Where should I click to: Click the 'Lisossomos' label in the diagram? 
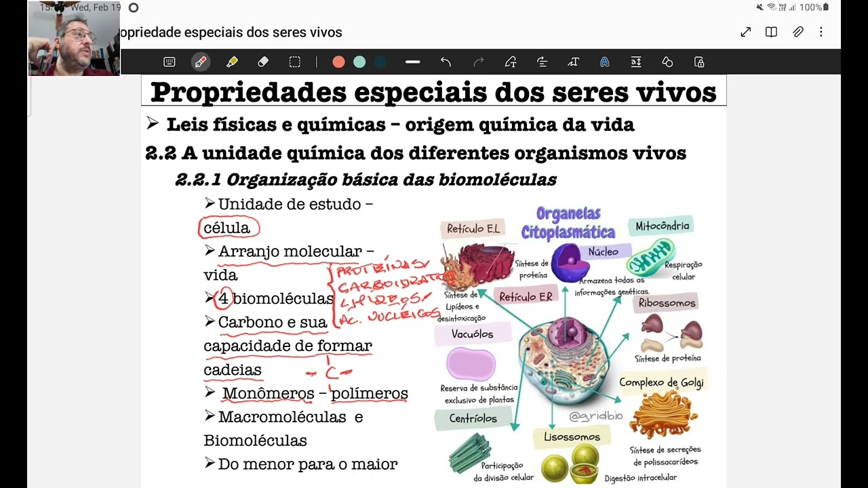[572, 437]
